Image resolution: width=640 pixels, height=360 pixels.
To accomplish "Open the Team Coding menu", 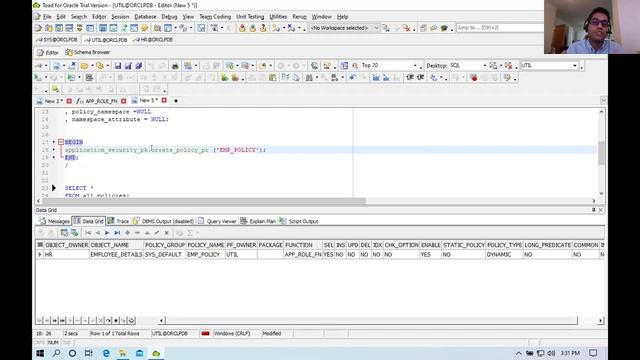I will click(x=215, y=17).
